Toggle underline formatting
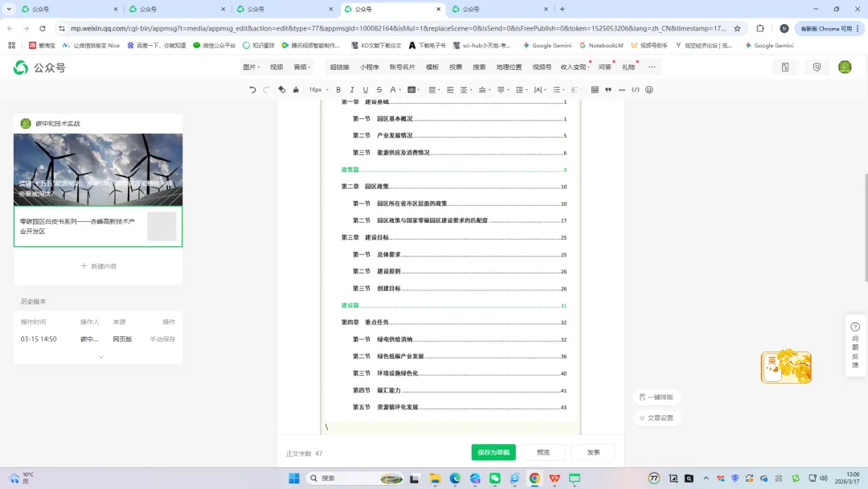Viewport: 868px width, 489px height. pos(366,90)
